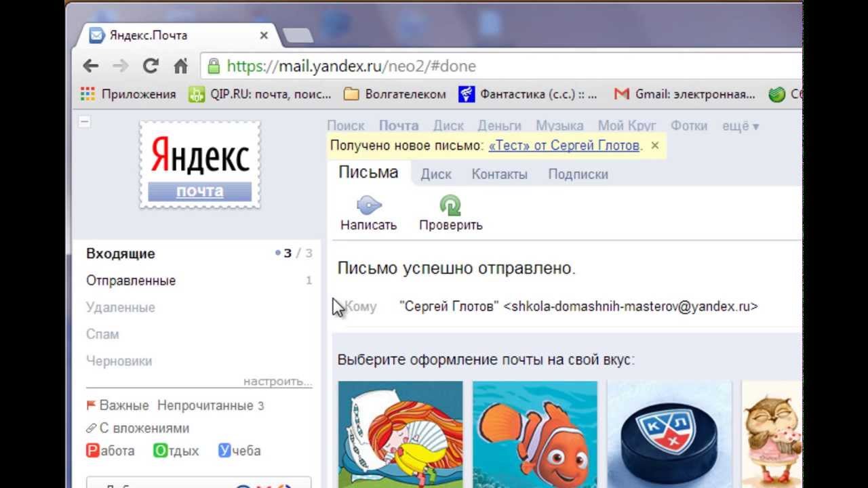This screenshot has width=868, height=488.
Task: Click the Яндекс почта logo
Action: click(x=200, y=165)
